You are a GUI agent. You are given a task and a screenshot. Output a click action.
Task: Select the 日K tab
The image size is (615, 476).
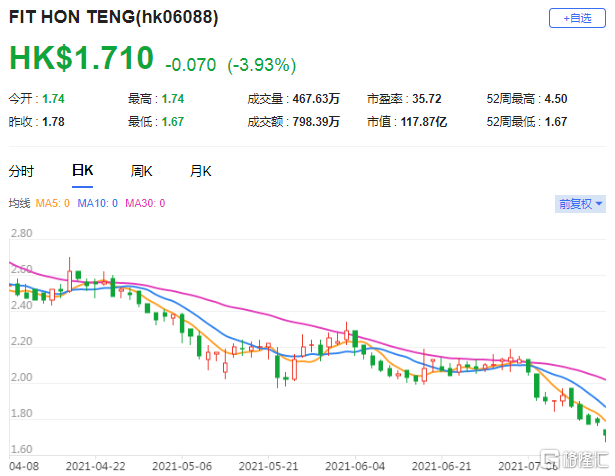coord(82,171)
